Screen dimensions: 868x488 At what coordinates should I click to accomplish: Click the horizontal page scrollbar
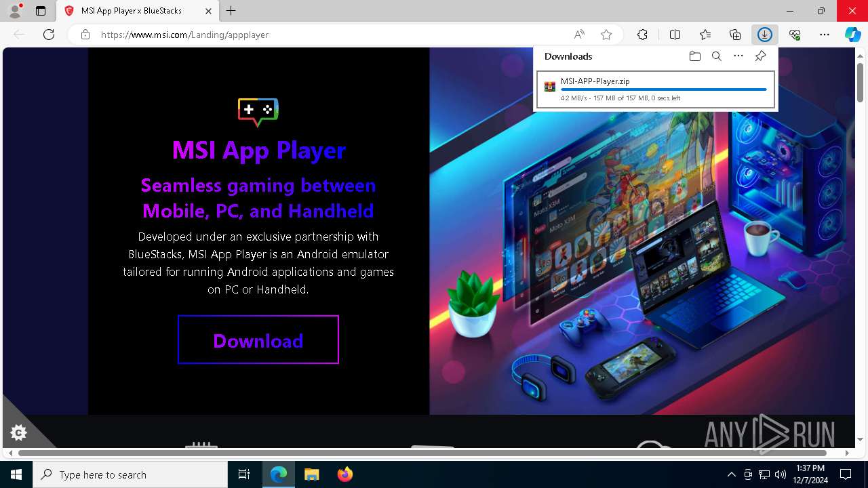(x=422, y=453)
